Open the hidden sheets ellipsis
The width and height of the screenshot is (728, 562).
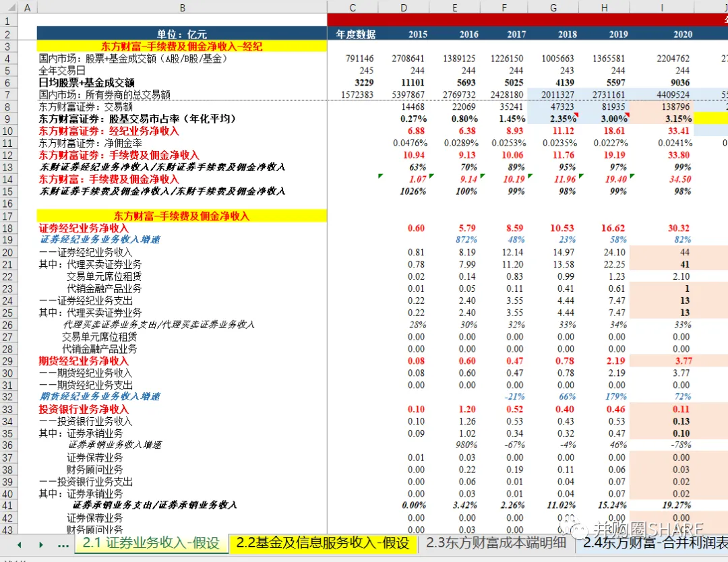63,544
